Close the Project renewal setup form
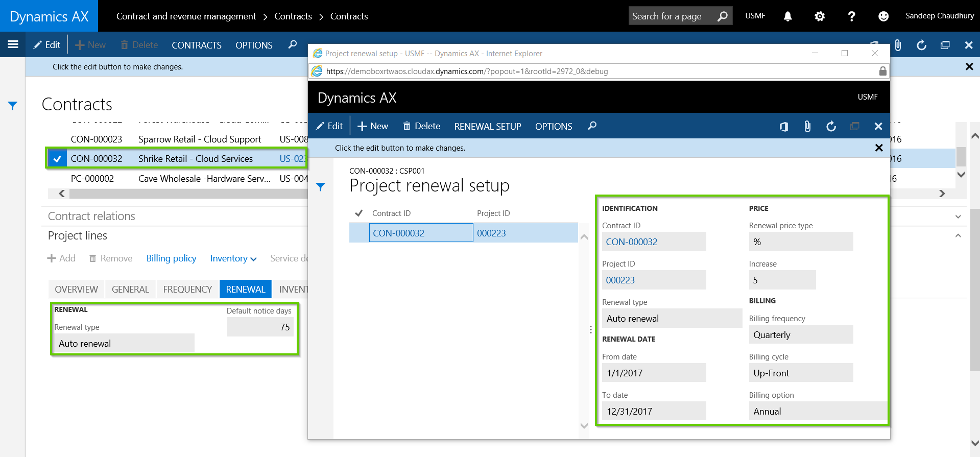980x457 pixels. click(x=878, y=126)
